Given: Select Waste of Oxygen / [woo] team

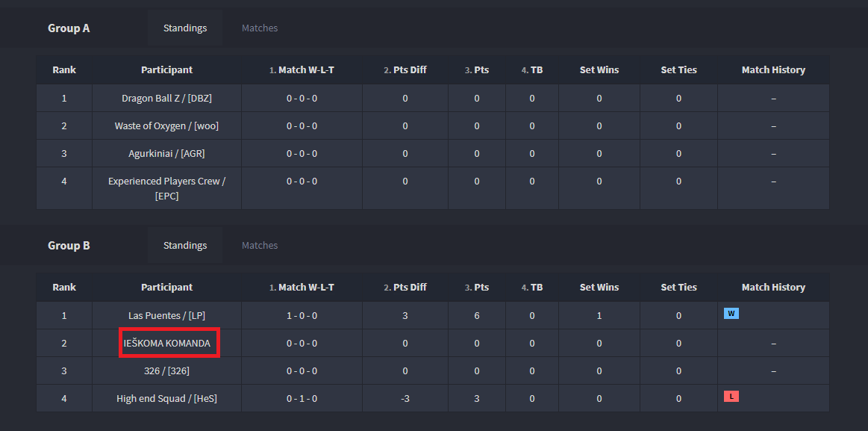Looking at the screenshot, I should (166, 125).
